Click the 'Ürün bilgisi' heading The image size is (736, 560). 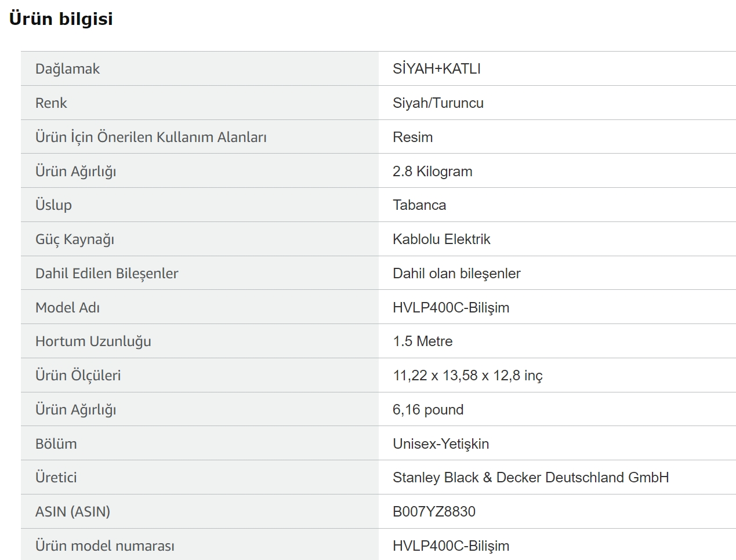(61, 19)
